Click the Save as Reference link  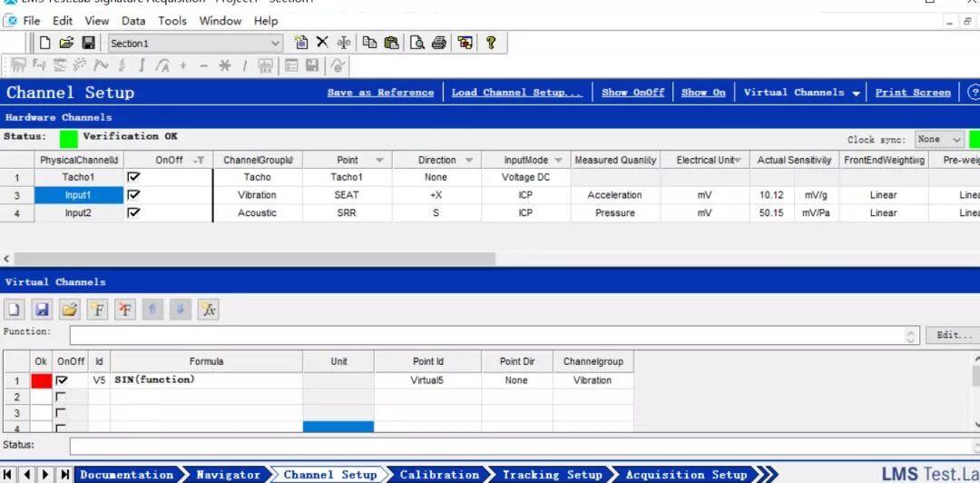[x=380, y=93]
